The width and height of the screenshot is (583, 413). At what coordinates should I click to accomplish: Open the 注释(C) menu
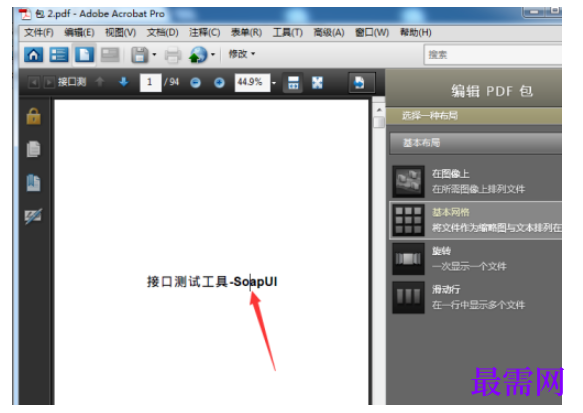point(204,33)
